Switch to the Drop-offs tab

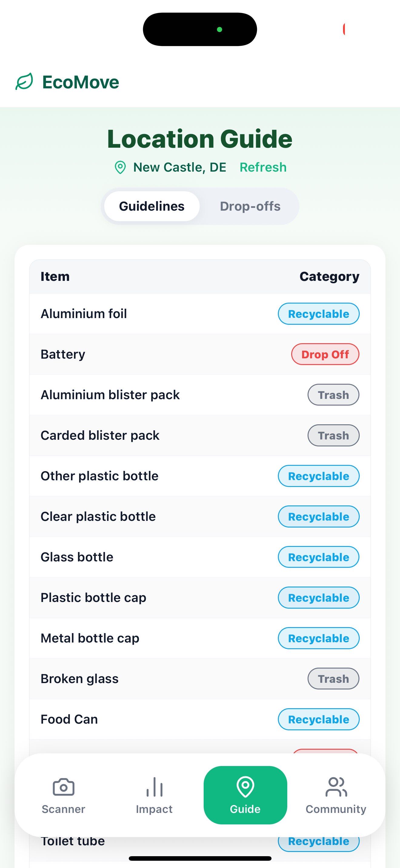coord(250,206)
